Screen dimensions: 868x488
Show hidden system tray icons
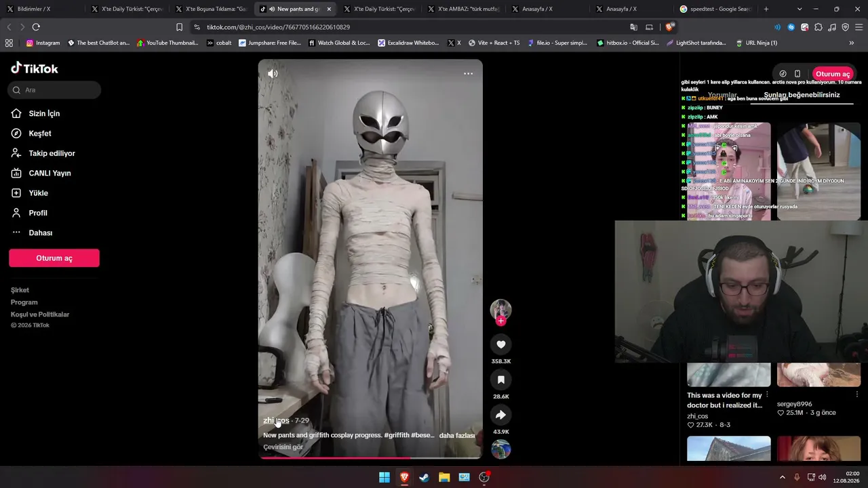point(782,477)
